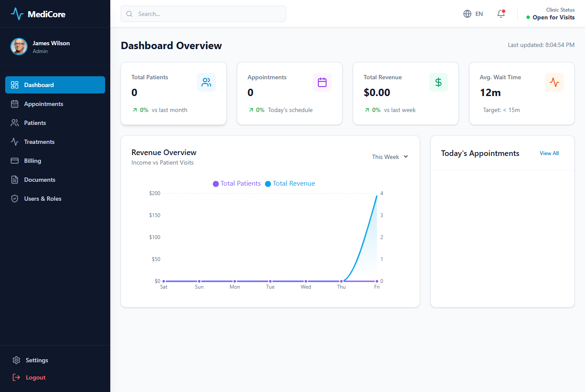Click the Avg. Wait Time activity icon

point(554,82)
